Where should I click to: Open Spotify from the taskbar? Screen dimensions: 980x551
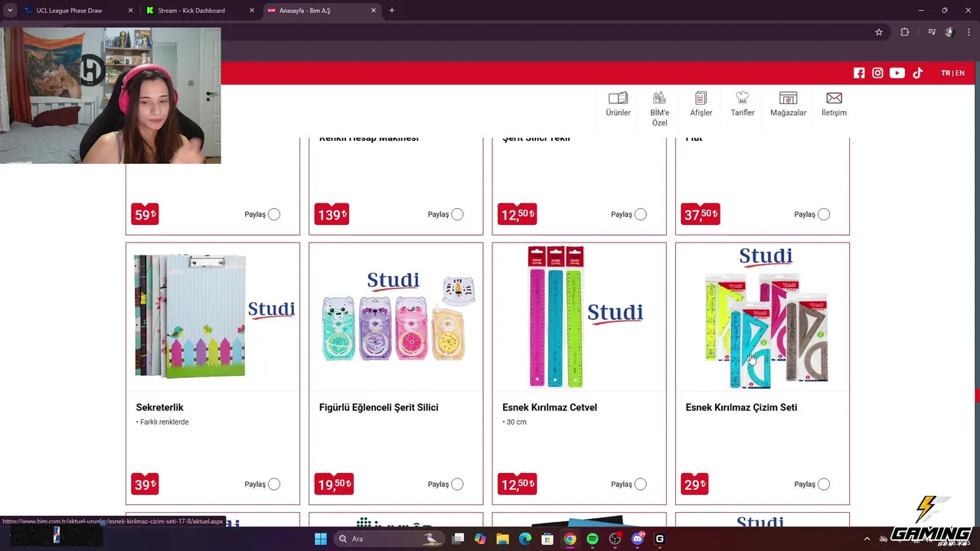coord(593,539)
